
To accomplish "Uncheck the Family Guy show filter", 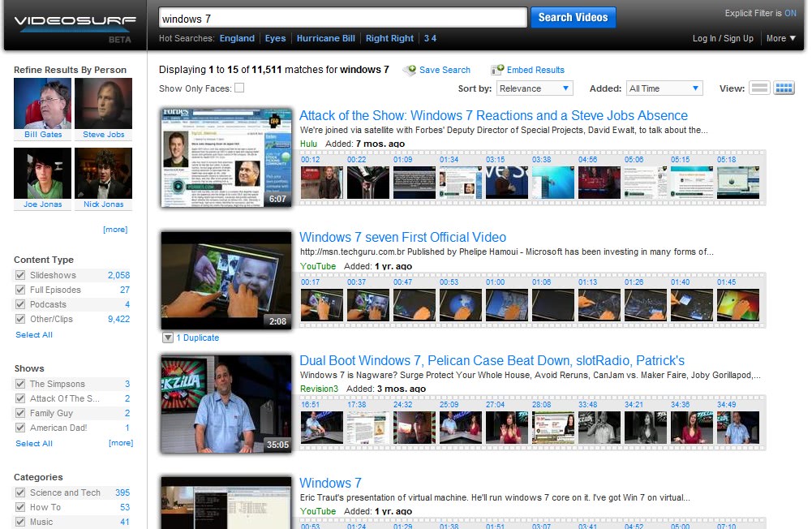I will [20, 413].
